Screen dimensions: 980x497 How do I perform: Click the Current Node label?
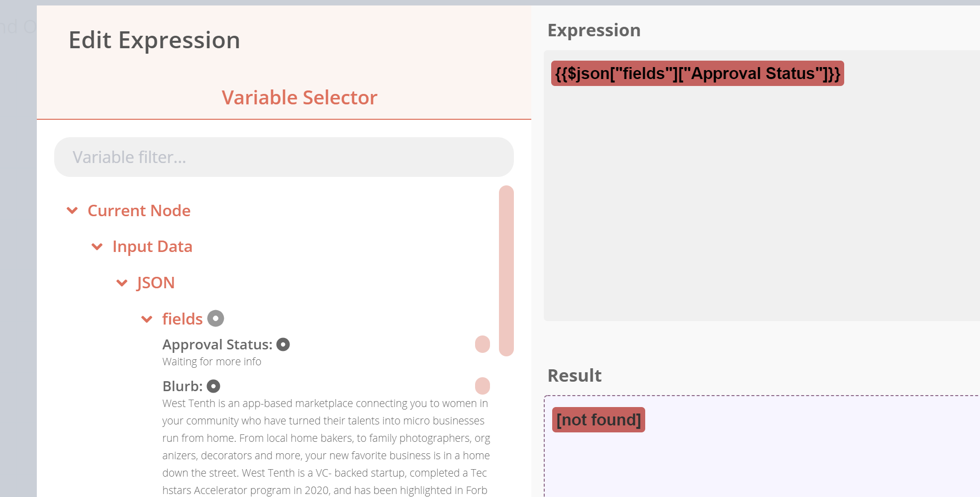139,211
